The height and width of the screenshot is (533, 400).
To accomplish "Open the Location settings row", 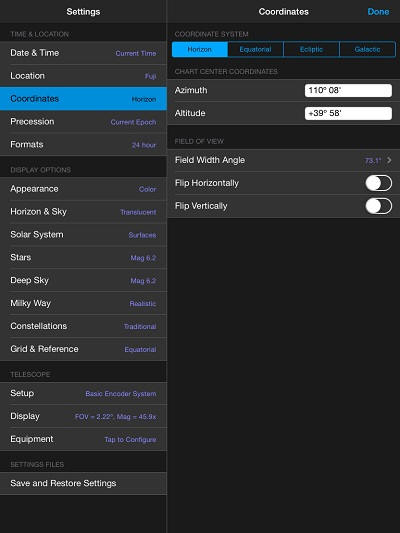I will coord(83,76).
